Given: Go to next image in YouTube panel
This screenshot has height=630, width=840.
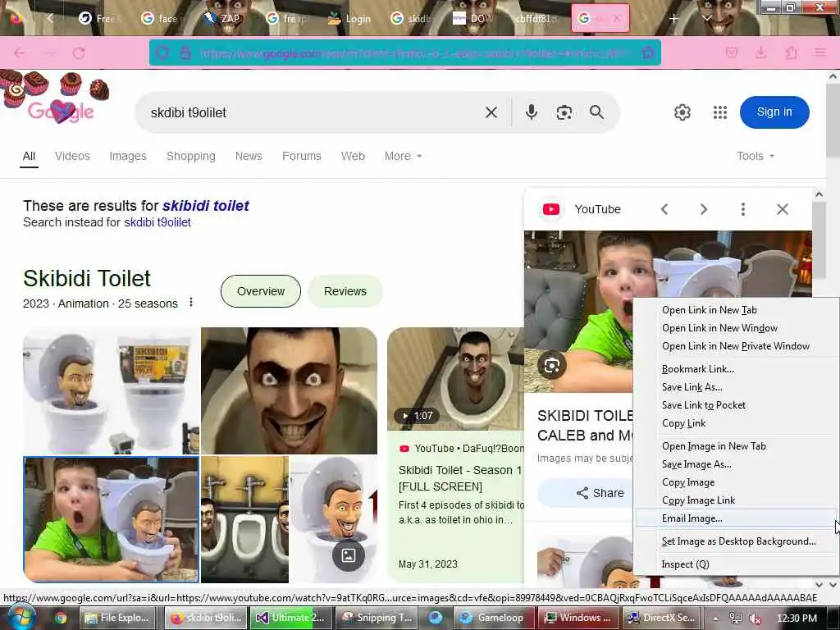Looking at the screenshot, I should tap(703, 209).
